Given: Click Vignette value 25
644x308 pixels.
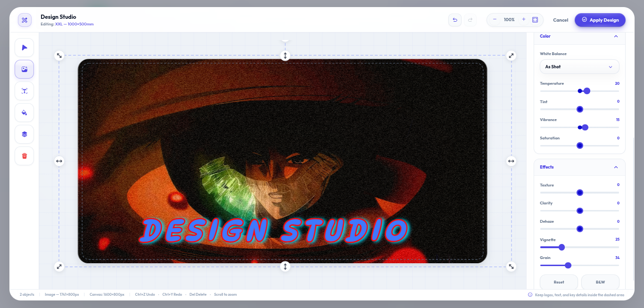Looking at the screenshot, I should click(x=617, y=240).
